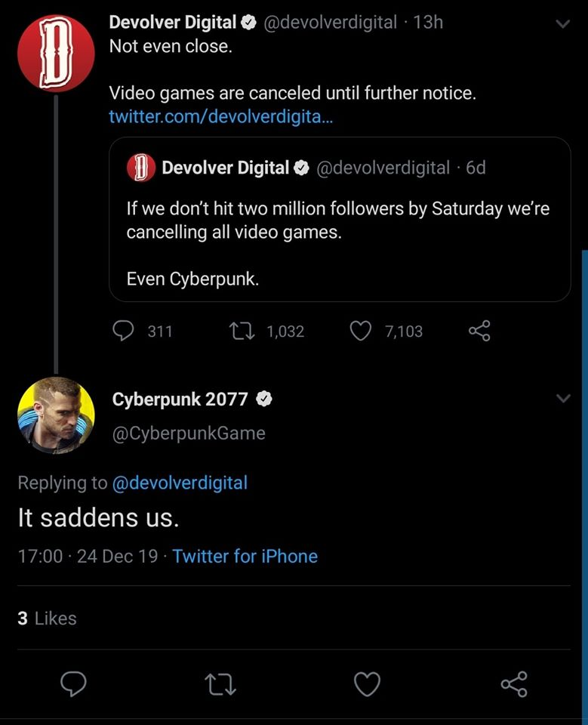View the 3 Likes list
Image resolution: width=588 pixels, height=725 pixels.
point(47,619)
